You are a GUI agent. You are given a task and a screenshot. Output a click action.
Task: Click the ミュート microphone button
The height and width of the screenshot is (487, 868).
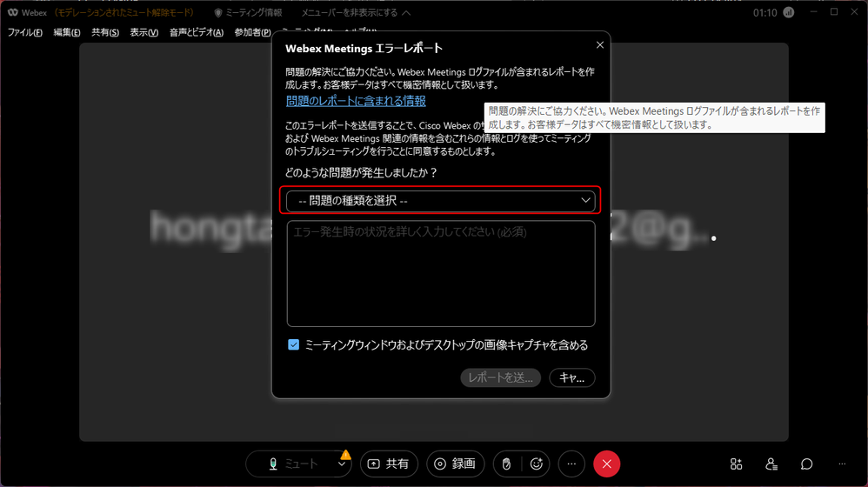point(293,464)
